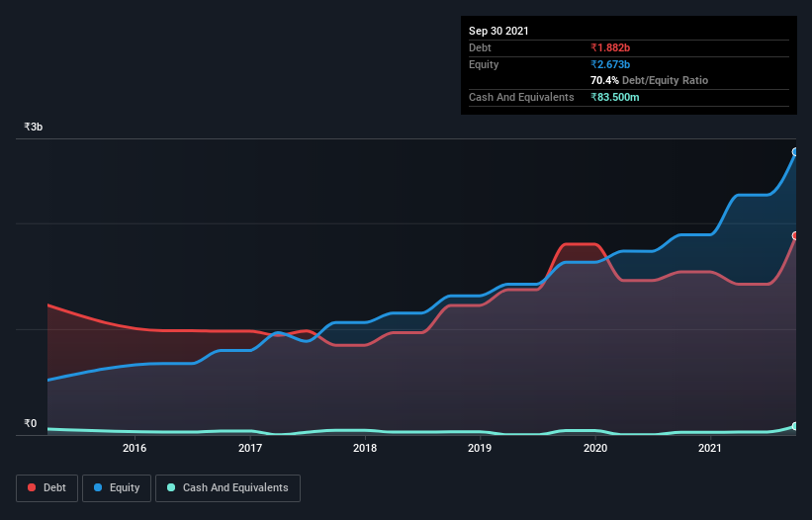Click the 70.4% Debt/Equity Ratio text
The width and height of the screenshot is (812, 520).
click(650, 80)
